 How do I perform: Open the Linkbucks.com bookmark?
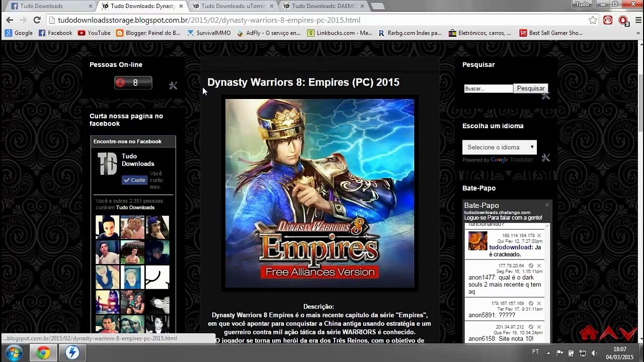click(340, 33)
